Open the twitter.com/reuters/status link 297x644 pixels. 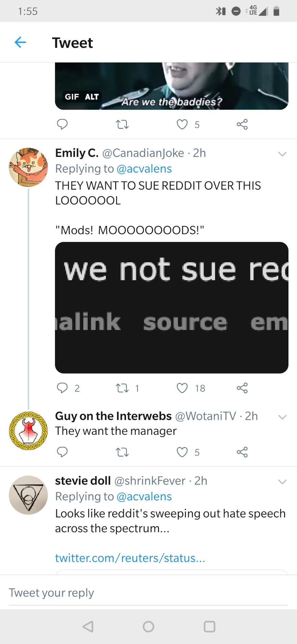tap(130, 558)
